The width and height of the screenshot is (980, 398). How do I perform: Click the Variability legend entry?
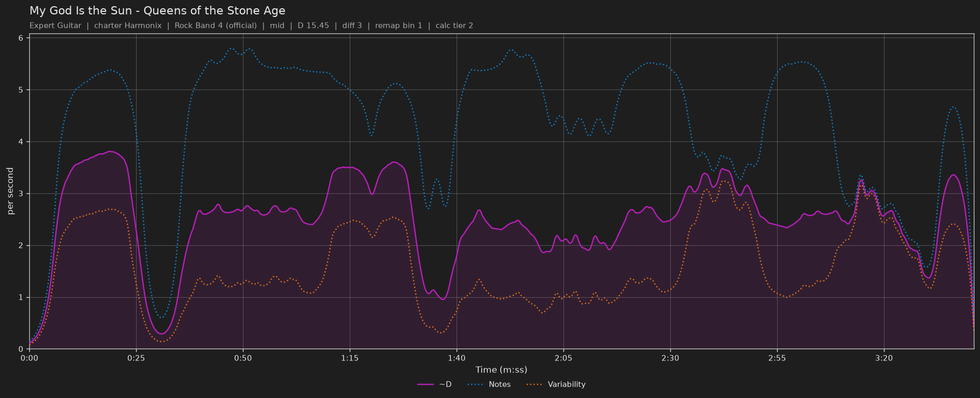tap(556, 384)
